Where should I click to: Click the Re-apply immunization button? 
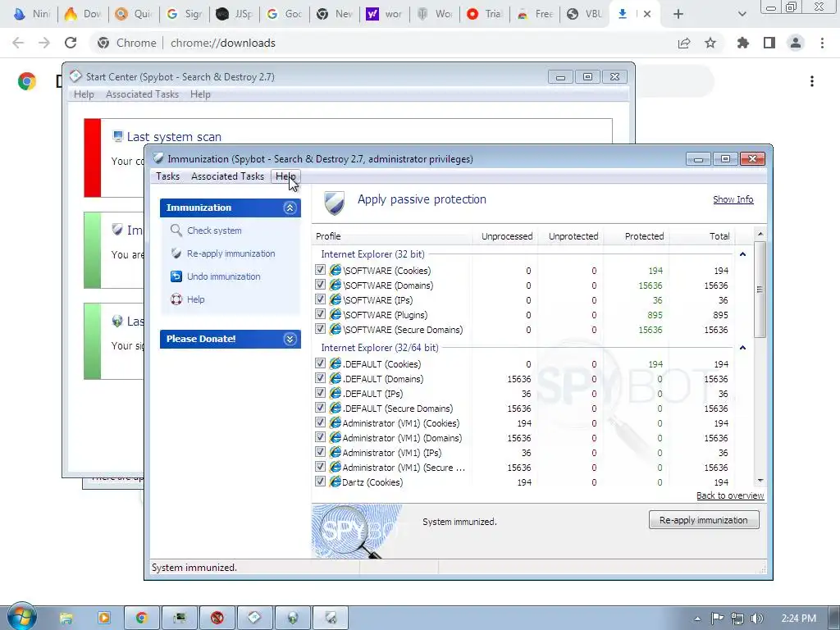pos(703,519)
